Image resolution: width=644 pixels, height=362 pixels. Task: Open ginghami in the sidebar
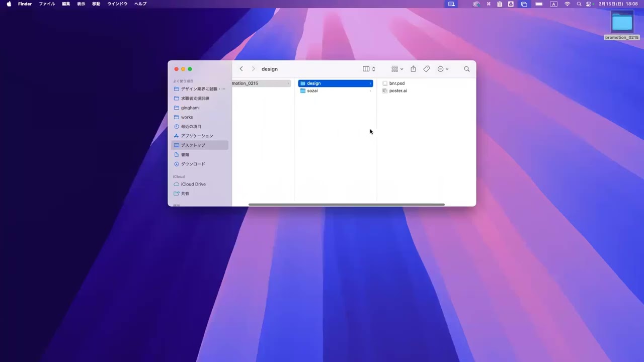[x=200, y=108]
